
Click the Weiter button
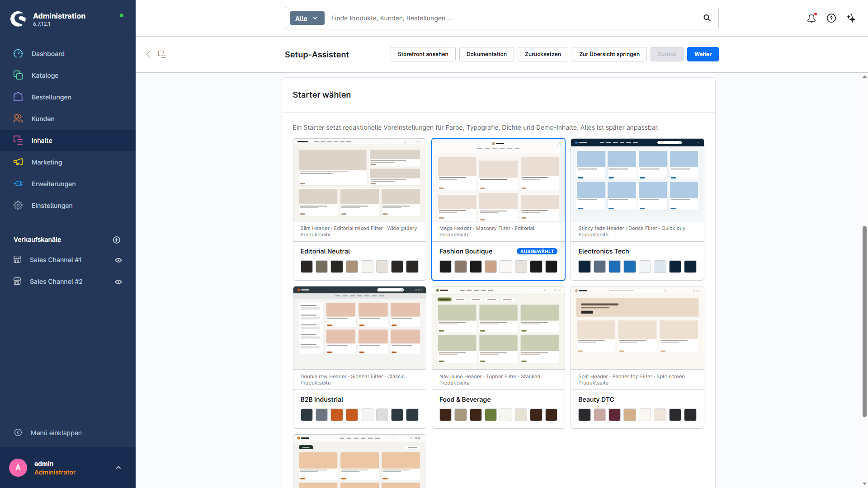pyautogui.click(x=703, y=54)
